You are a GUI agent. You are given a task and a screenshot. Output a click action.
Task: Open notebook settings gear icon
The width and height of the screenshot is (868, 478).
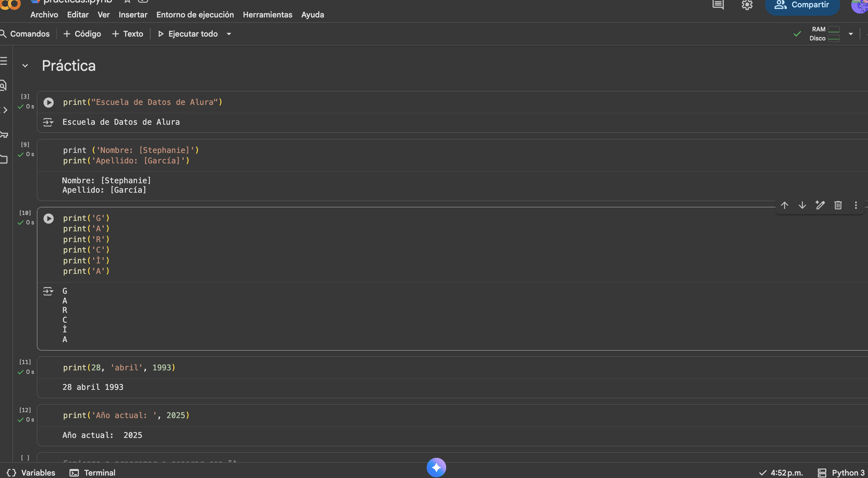(x=747, y=5)
